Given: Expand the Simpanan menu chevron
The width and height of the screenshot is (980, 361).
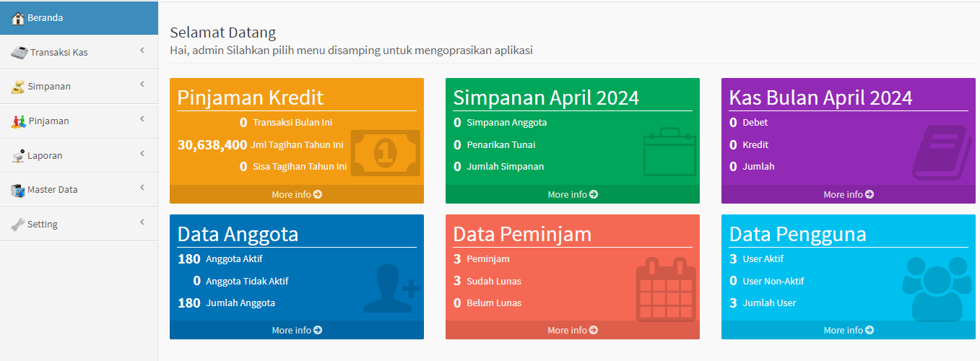Looking at the screenshot, I should [x=142, y=84].
